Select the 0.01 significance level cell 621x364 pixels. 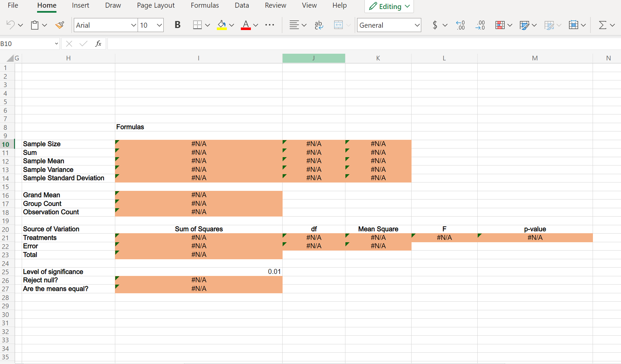click(x=199, y=272)
